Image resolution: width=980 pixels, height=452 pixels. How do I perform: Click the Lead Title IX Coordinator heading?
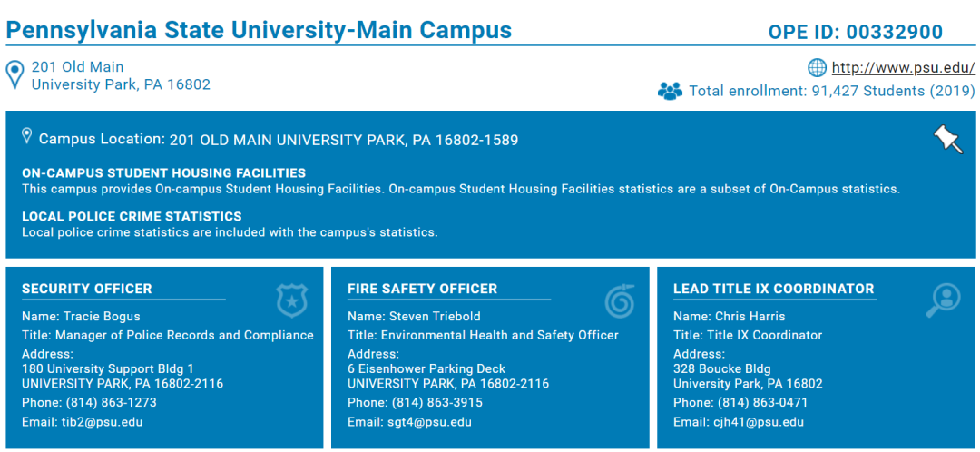click(773, 289)
